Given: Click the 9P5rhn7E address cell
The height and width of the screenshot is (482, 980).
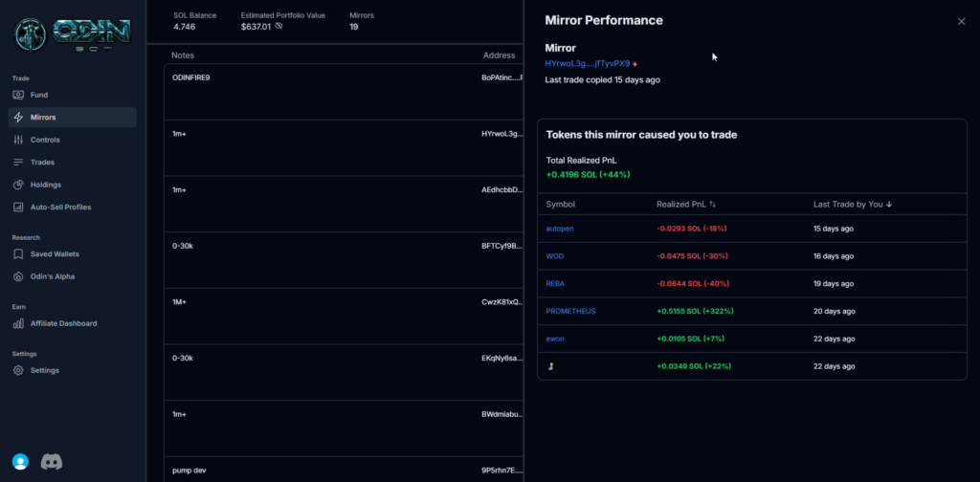Looking at the screenshot, I should 502,471.
